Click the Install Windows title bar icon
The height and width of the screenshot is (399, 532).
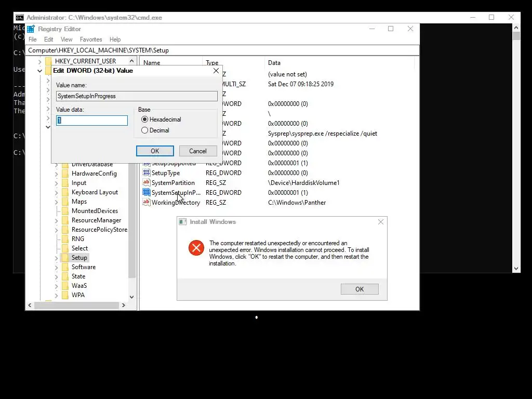coord(182,222)
